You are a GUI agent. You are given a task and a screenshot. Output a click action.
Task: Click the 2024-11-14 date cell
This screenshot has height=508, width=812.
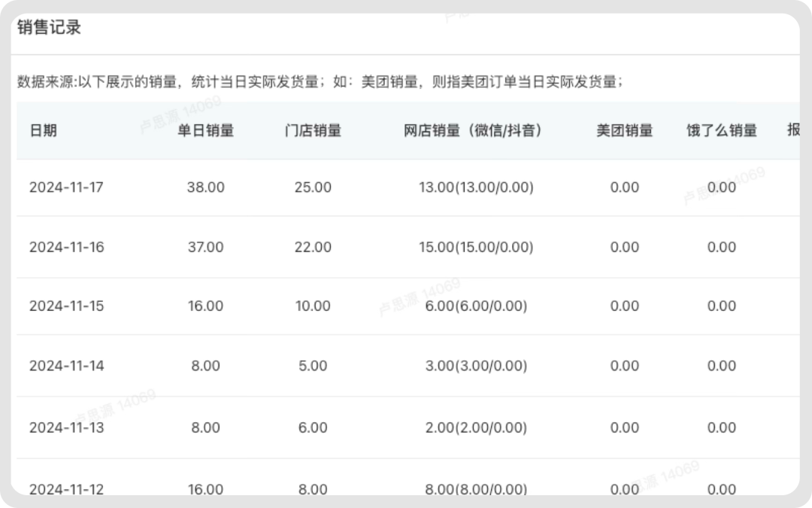click(x=66, y=366)
